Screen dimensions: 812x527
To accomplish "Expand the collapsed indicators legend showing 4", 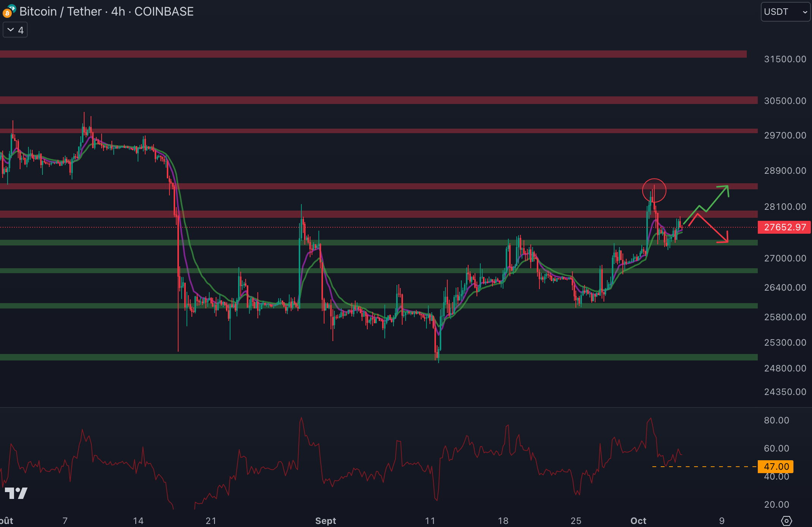I will pyautogui.click(x=15, y=30).
